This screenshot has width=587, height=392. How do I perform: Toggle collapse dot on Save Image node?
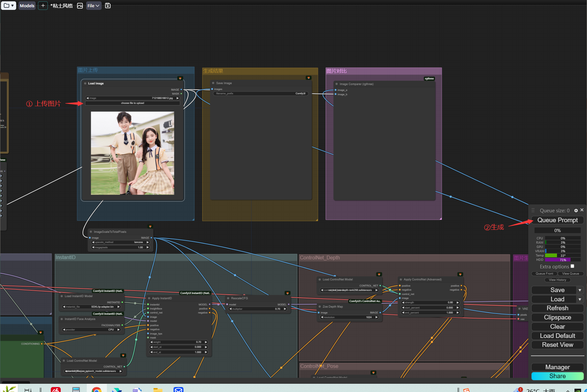tap(213, 83)
